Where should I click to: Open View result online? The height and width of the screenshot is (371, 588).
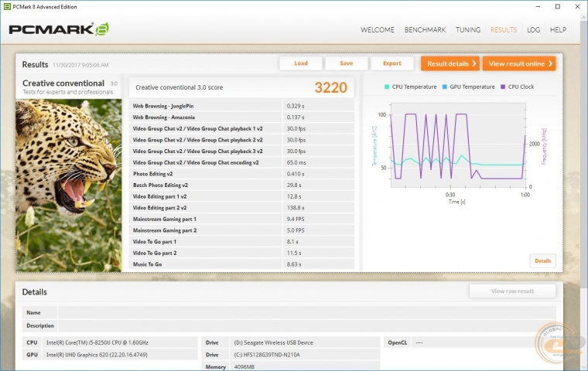coord(518,63)
